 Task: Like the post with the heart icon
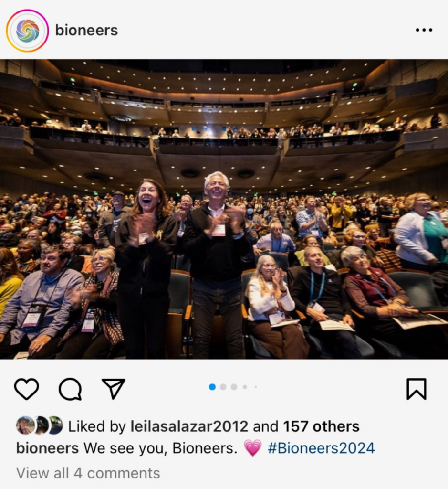point(27,389)
